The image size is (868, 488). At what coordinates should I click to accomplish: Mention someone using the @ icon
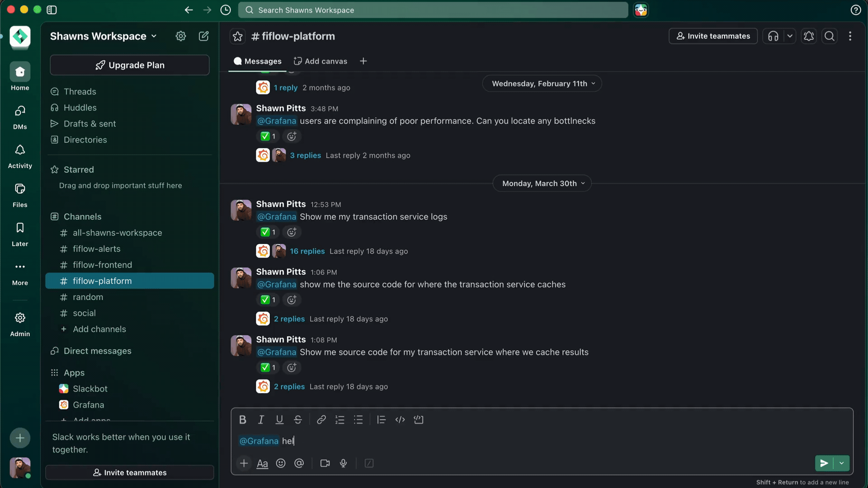tap(299, 463)
